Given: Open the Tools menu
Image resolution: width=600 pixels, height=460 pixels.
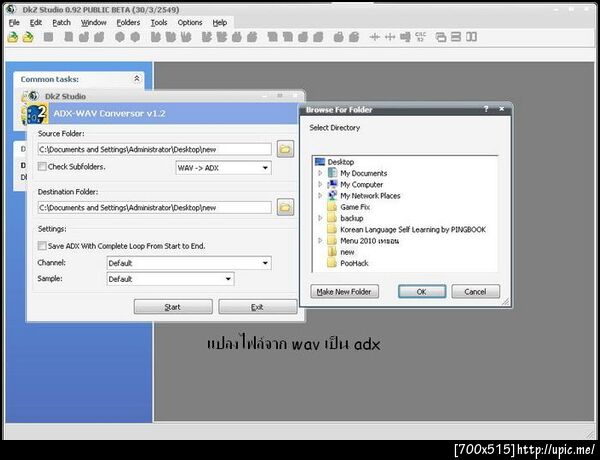Looking at the screenshot, I should pyautogui.click(x=159, y=23).
